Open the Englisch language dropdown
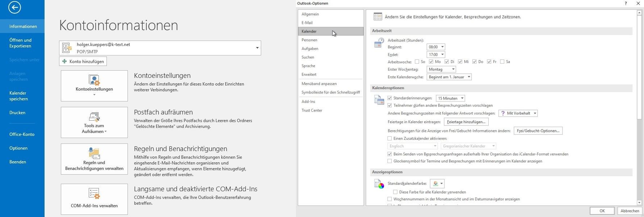 point(413,146)
